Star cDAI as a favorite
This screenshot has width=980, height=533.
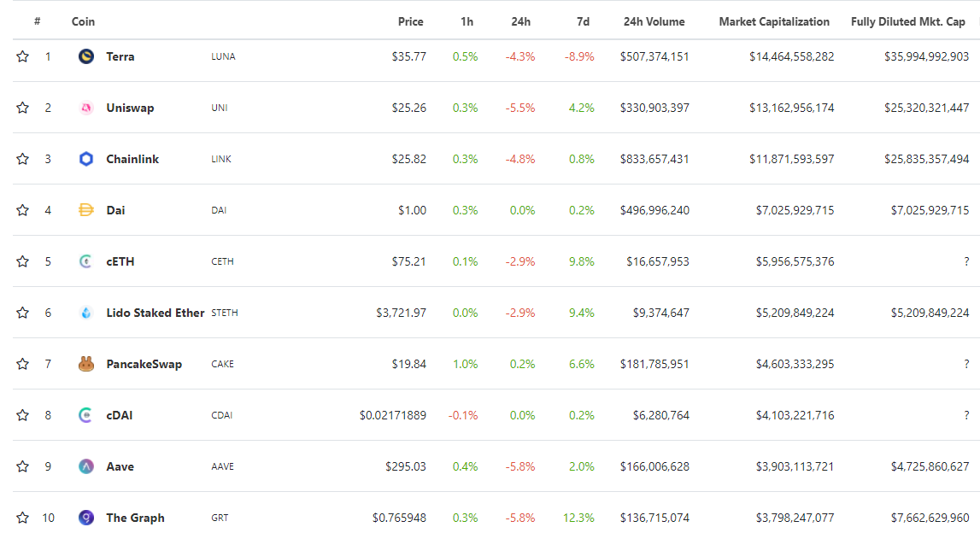(x=22, y=415)
